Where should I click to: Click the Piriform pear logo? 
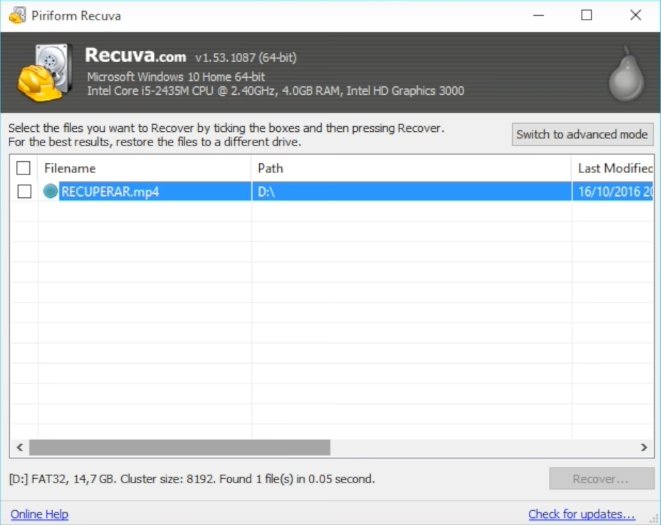pos(626,74)
